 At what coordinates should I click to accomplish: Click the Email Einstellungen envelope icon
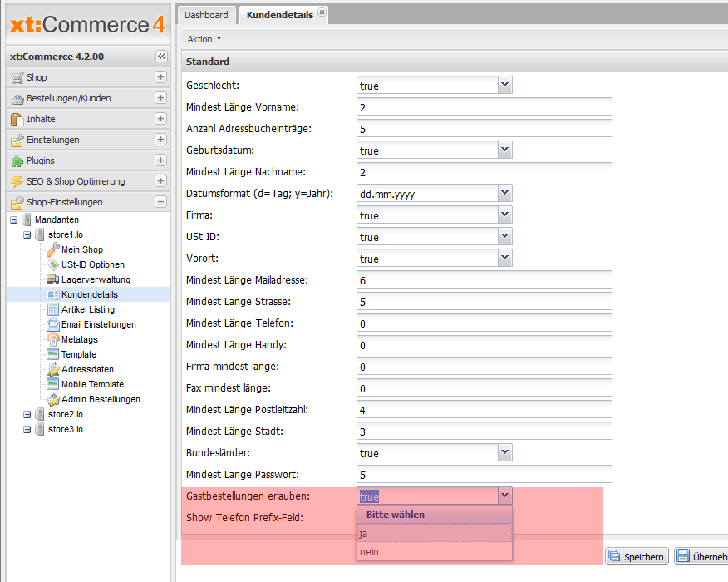tap(53, 324)
